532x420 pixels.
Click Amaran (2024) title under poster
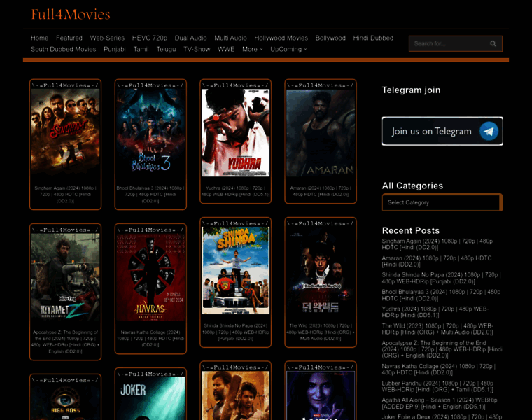pyautogui.click(x=321, y=191)
